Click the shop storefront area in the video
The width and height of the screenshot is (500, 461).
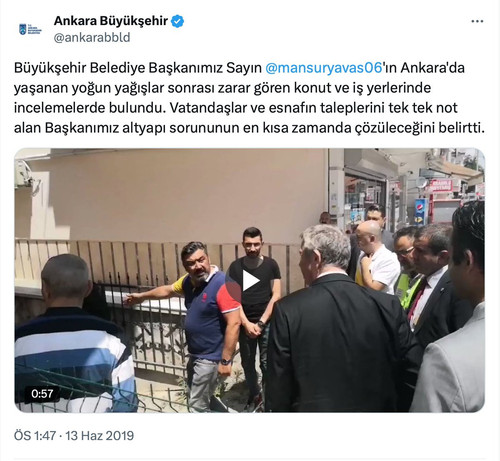[365, 197]
